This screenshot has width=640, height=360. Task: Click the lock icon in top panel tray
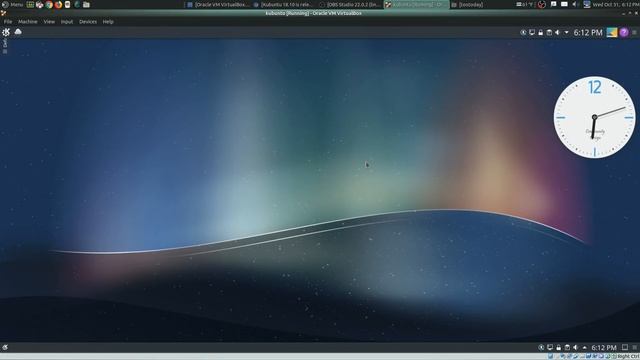540,32
